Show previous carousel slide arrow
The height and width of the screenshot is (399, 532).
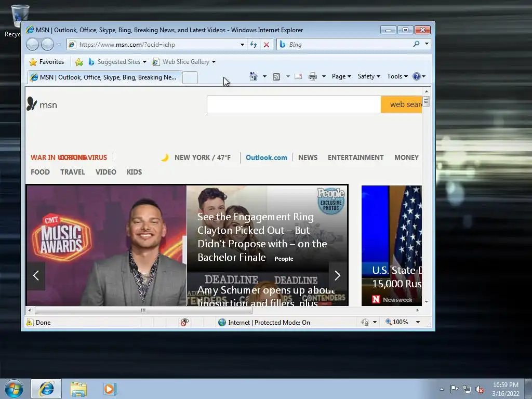(x=36, y=275)
